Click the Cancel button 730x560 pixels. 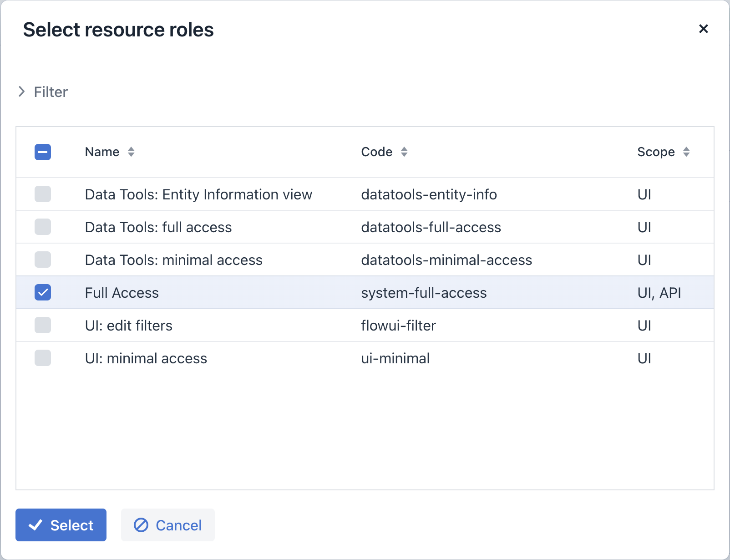tap(168, 525)
